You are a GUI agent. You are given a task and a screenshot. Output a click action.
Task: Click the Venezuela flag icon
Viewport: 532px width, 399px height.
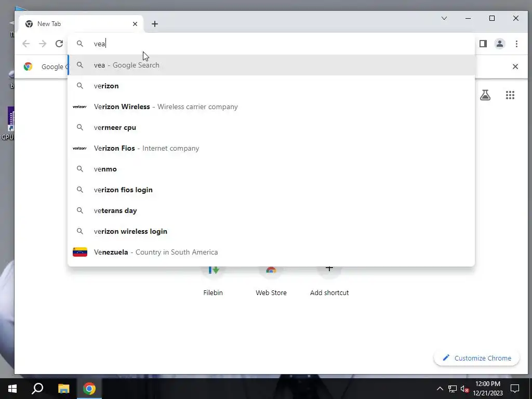pos(80,252)
